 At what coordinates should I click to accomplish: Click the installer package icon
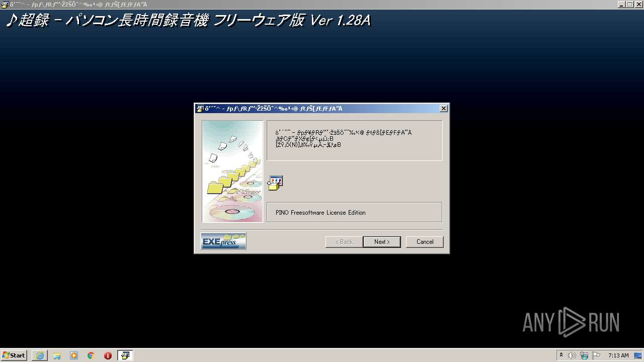[275, 183]
